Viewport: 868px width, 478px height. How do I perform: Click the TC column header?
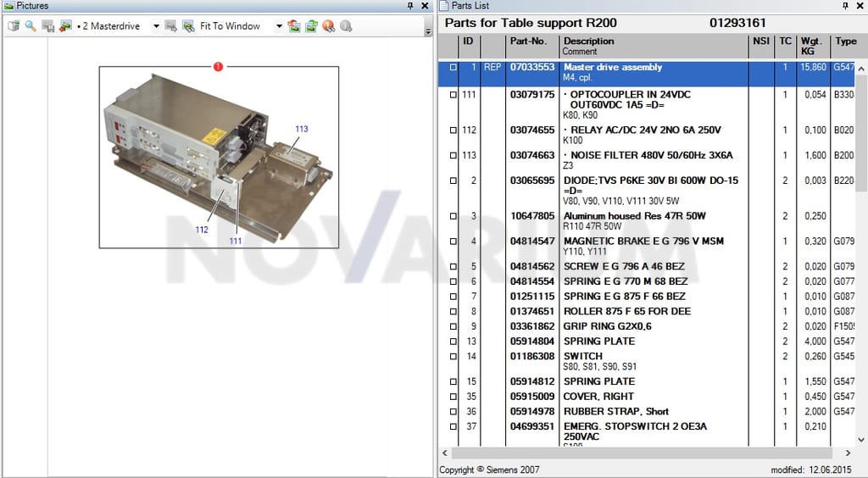point(785,46)
